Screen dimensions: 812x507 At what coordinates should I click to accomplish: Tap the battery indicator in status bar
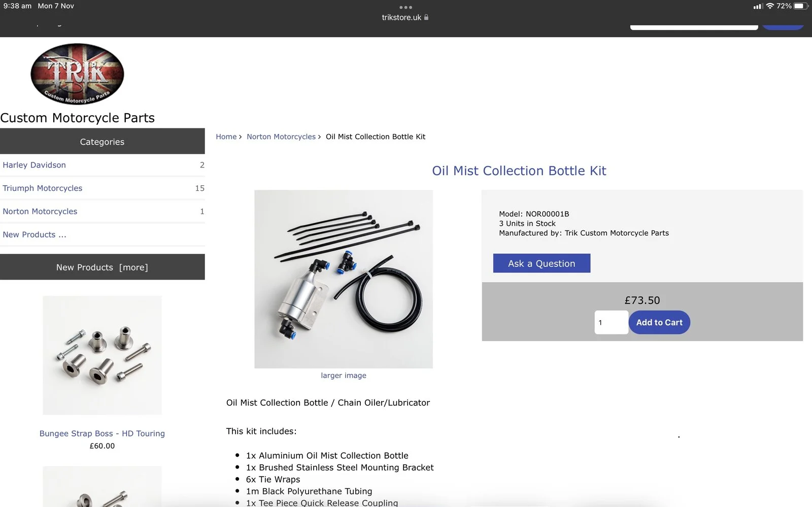tap(800, 6)
